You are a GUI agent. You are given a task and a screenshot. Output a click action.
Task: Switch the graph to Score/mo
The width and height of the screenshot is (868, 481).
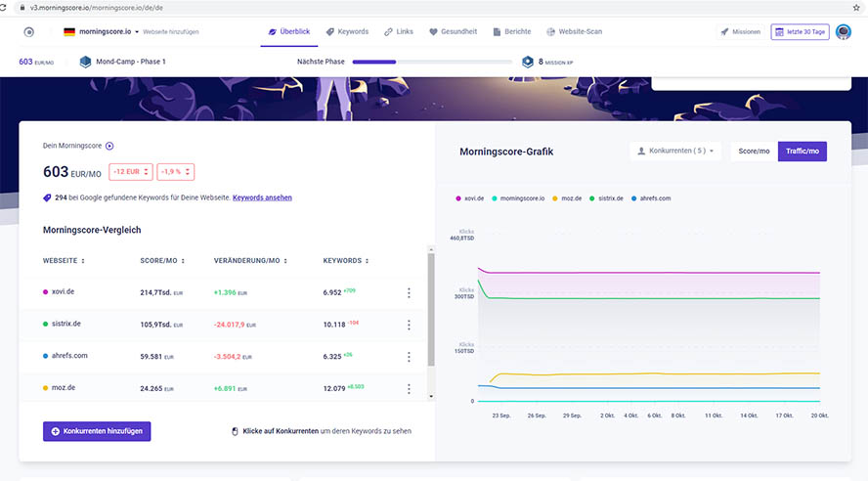coord(754,152)
